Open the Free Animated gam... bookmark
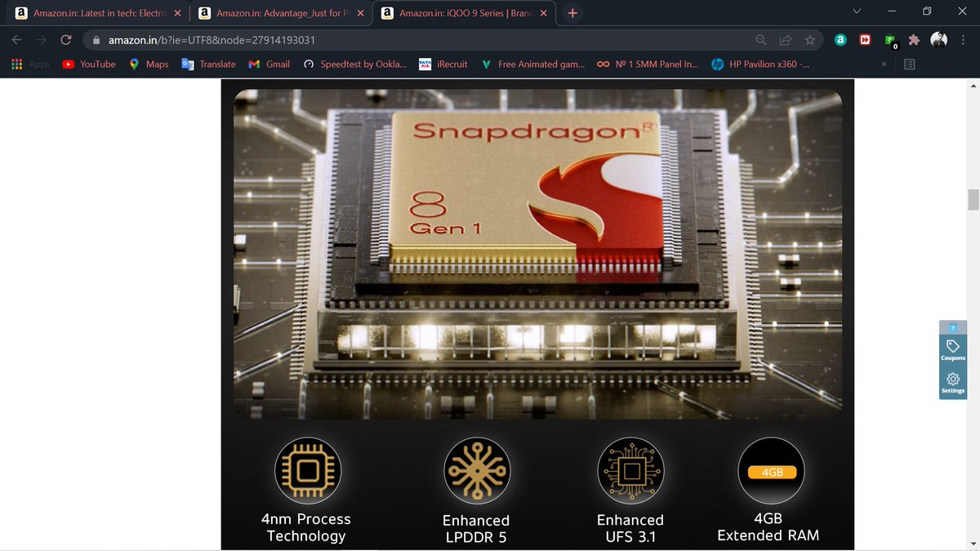This screenshot has width=980, height=551. 532,64
